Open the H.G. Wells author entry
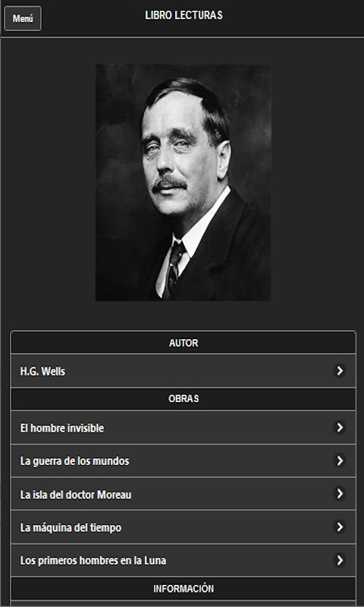The height and width of the screenshot is (607, 364). (42, 372)
